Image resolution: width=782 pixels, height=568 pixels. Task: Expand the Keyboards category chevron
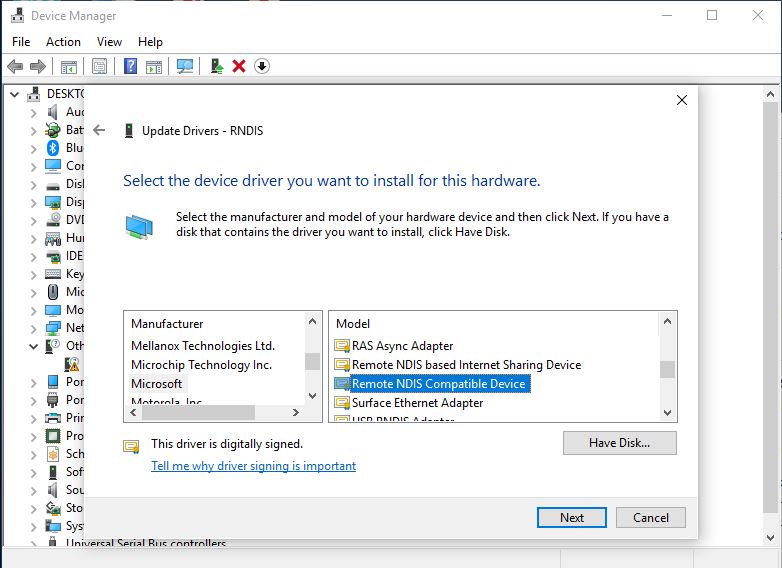(x=33, y=275)
